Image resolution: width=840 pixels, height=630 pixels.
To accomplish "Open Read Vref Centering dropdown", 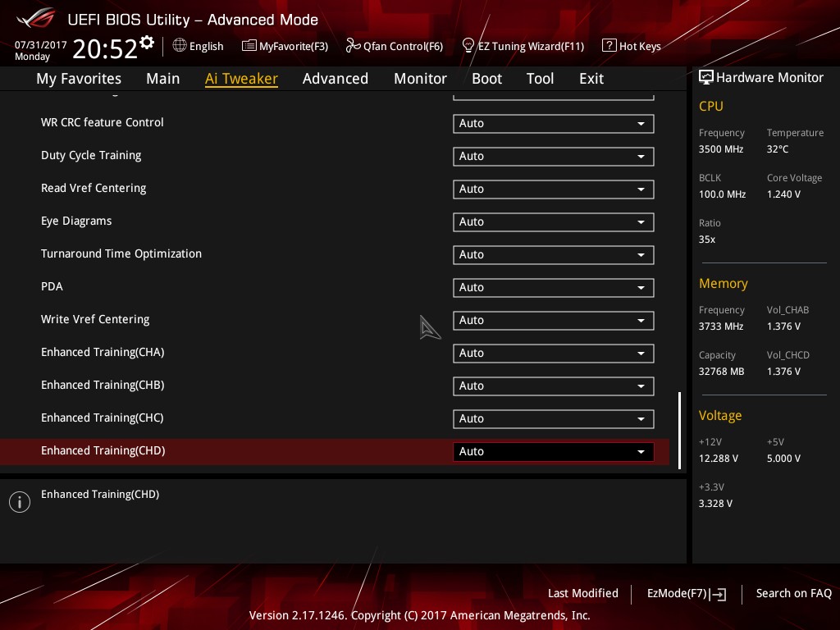I will point(554,189).
